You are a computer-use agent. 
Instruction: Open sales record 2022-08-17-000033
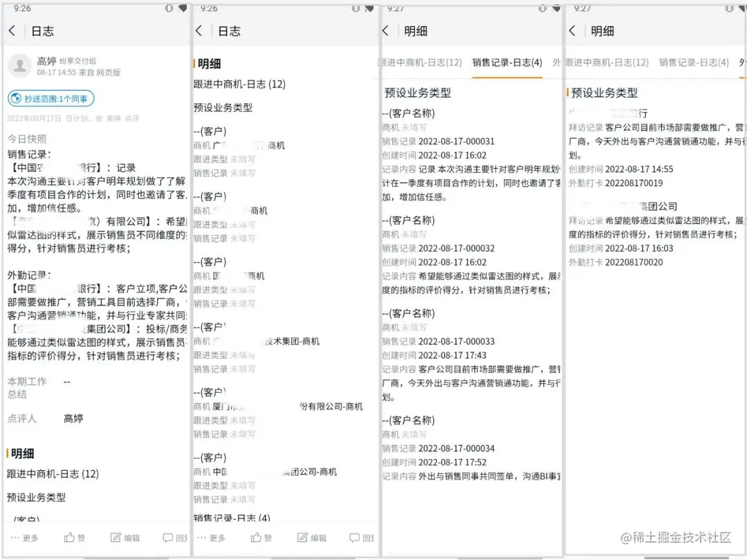click(x=439, y=342)
